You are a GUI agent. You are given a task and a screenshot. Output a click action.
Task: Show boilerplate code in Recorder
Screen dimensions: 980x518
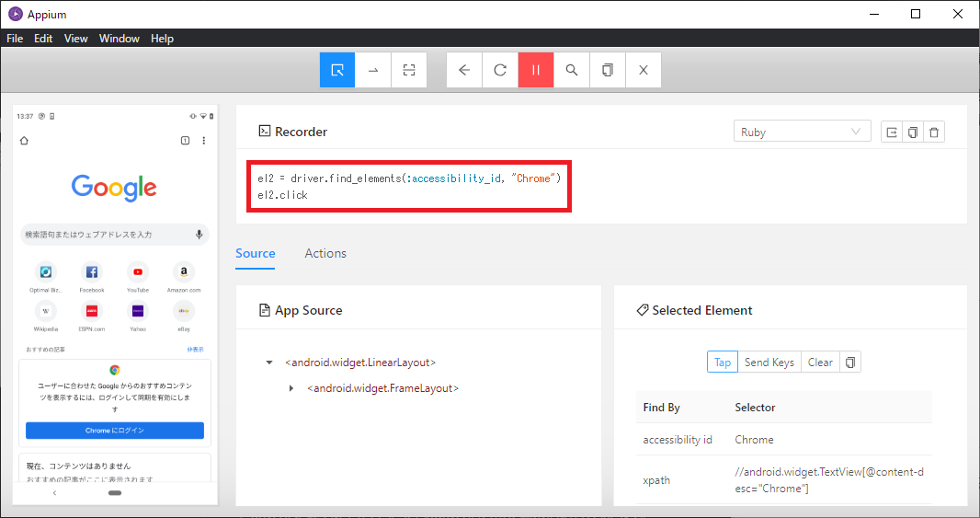tap(892, 132)
